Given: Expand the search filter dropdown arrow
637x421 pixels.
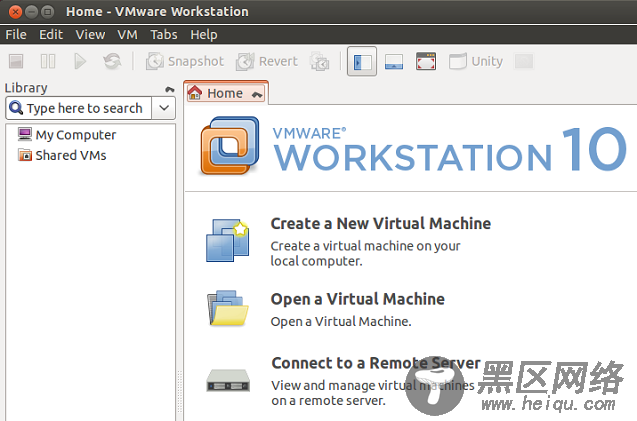Looking at the screenshot, I should pyautogui.click(x=164, y=108).
